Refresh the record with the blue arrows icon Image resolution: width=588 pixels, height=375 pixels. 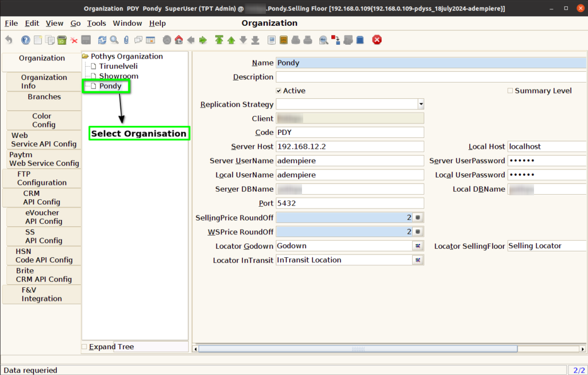pos(102,40)
